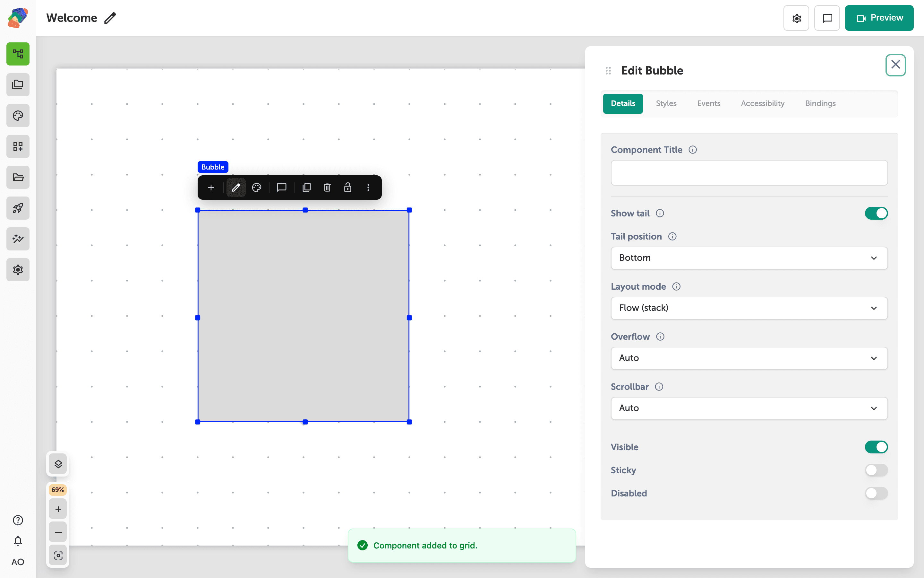
Task: Open the add components grid icon in sidebar
Action: (x=18, y=146)
